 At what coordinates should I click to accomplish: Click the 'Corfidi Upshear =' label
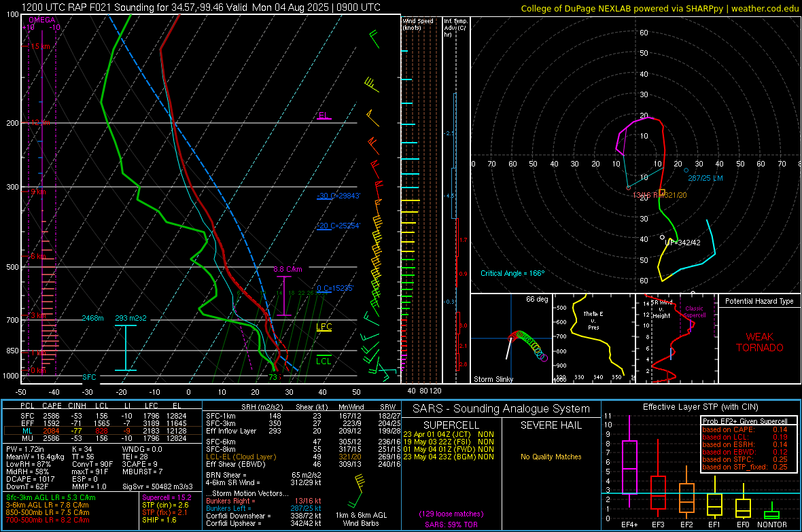click(x=234, y=523)
